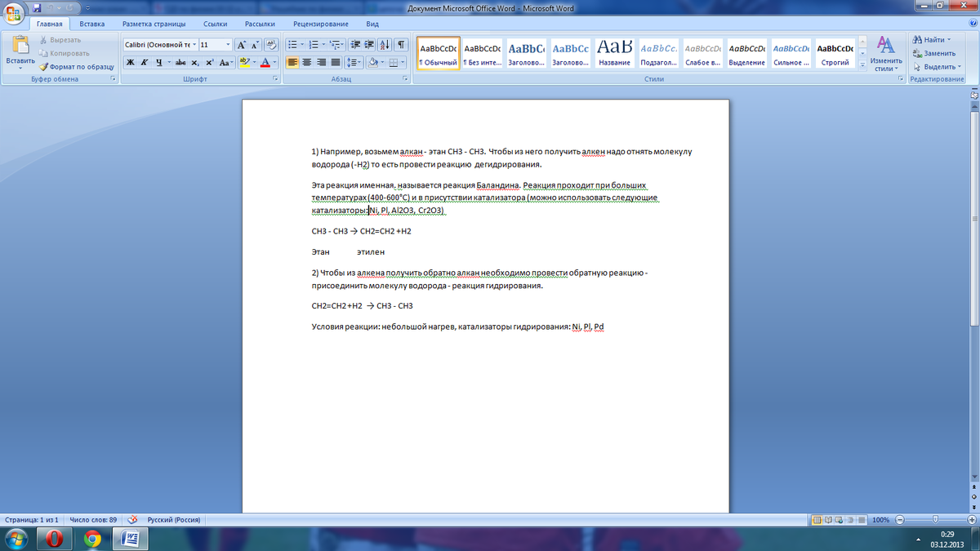Apply Обычный style
Viewport: 980px width, 551px height.
(438, 53)
